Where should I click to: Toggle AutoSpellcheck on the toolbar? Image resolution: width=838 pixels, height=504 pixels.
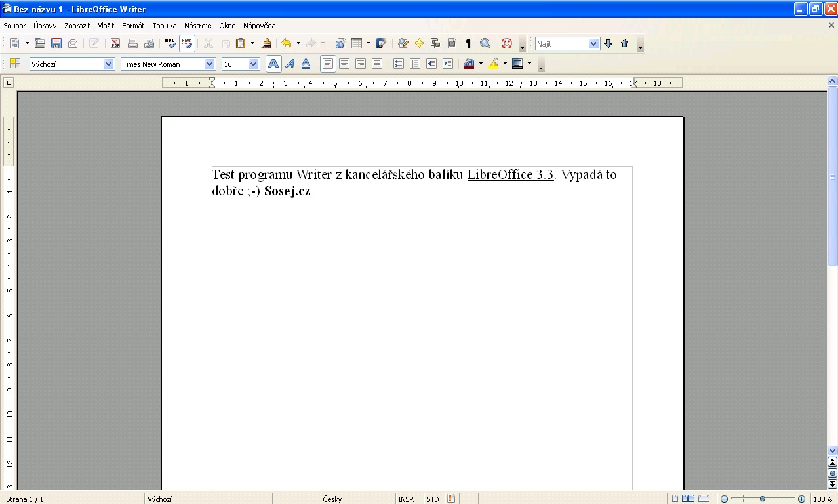click(x=187, y=44)
